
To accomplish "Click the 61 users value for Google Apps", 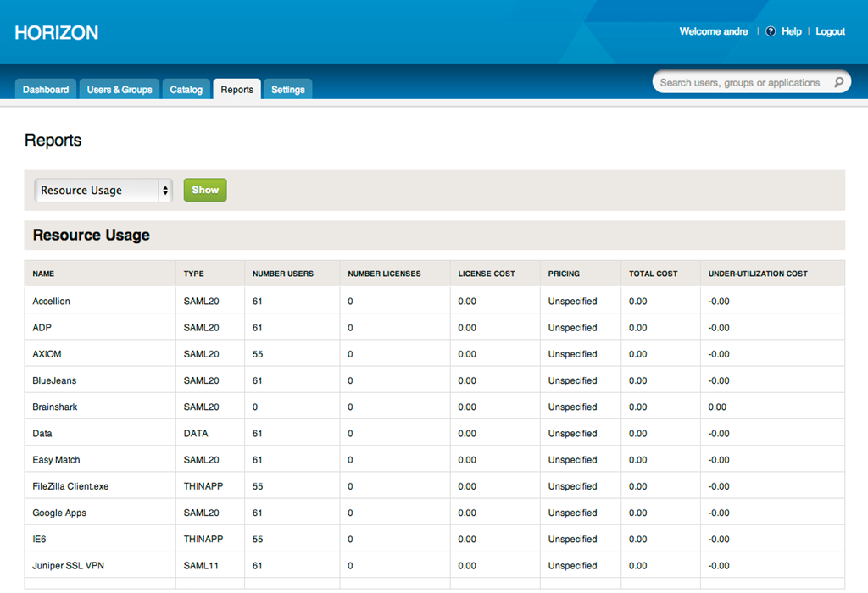I will [x=258, y=513].
